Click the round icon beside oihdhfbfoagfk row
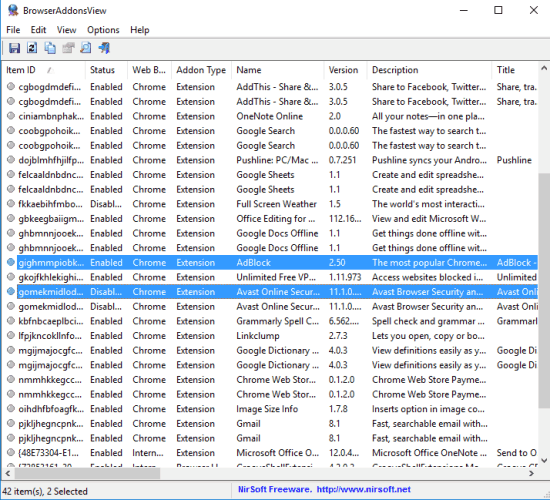The height and width of the screenshot is (500, 550). coord(11,408)
